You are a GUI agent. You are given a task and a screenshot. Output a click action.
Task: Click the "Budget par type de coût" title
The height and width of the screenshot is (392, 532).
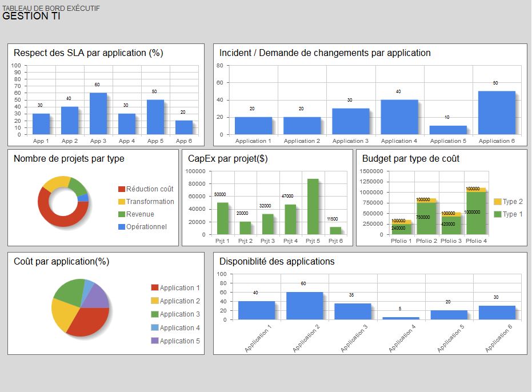tap(410, 158)
